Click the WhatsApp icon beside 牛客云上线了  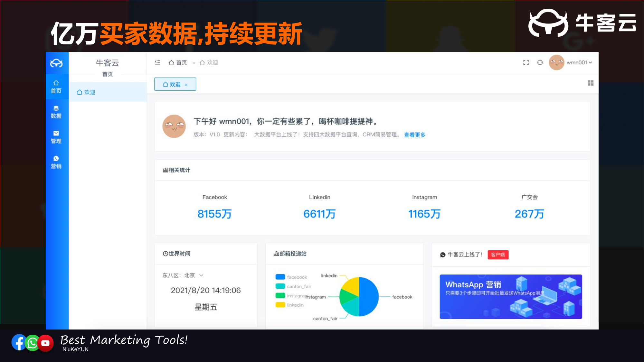[443, 255]
